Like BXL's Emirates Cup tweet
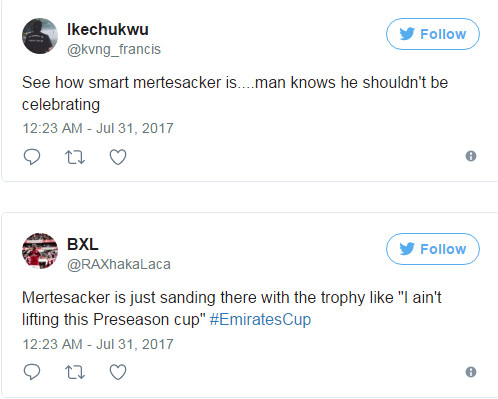The image size is (498, 399). (118, 372)
